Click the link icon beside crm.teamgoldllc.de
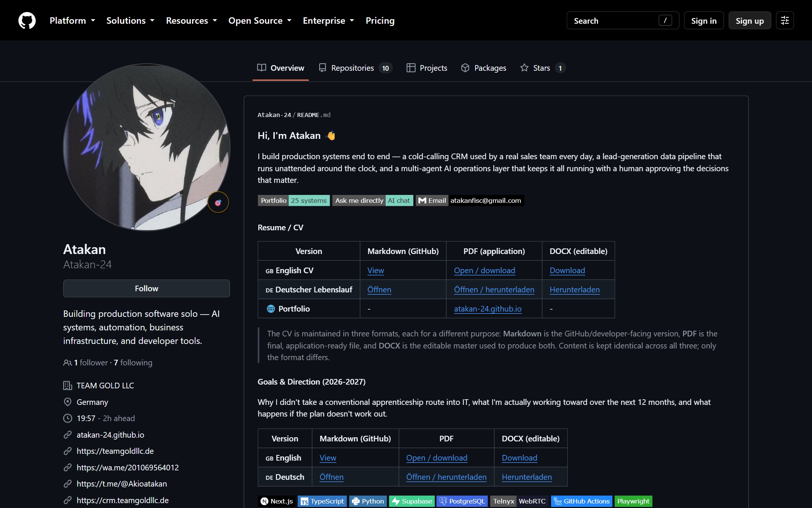812x508 pixels. [x=68, y=500]
